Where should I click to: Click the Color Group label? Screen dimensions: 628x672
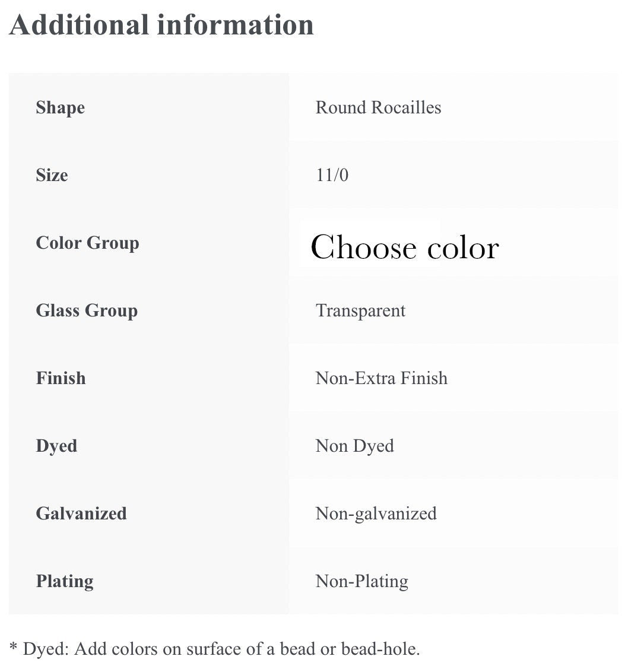pos(87,243)
